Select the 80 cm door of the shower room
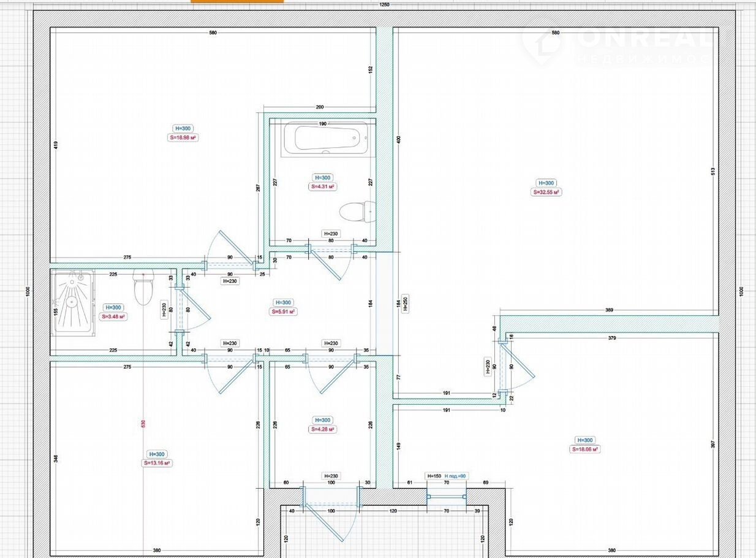This screenshot has width=756, height=558. click(x=178, y=308)
